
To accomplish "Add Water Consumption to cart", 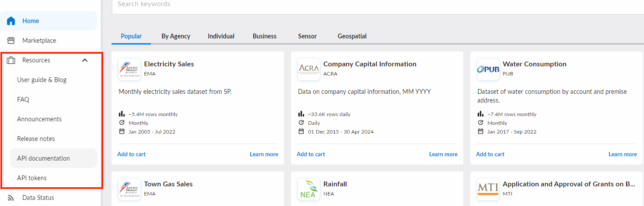I will pos(490,154).
